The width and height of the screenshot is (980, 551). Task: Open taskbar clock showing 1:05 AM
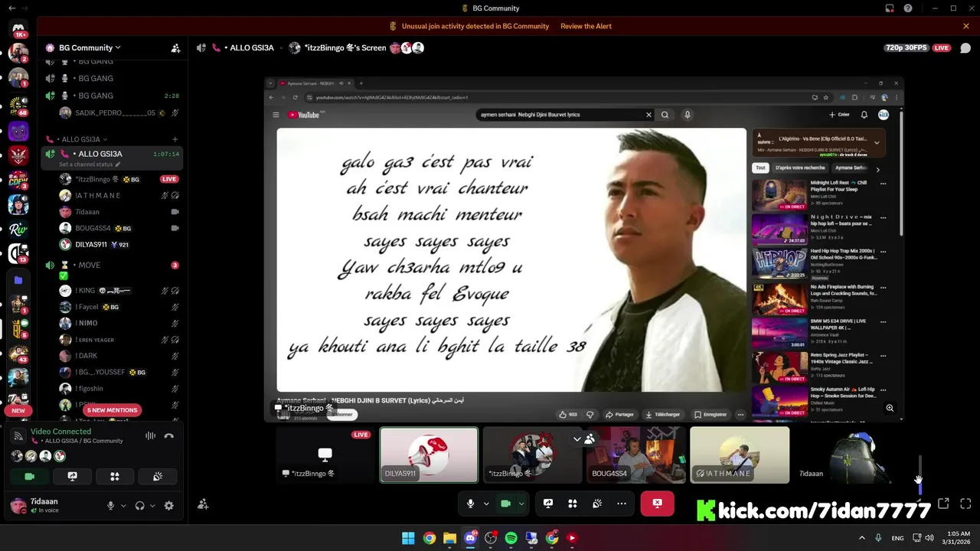tap(956, 538)
